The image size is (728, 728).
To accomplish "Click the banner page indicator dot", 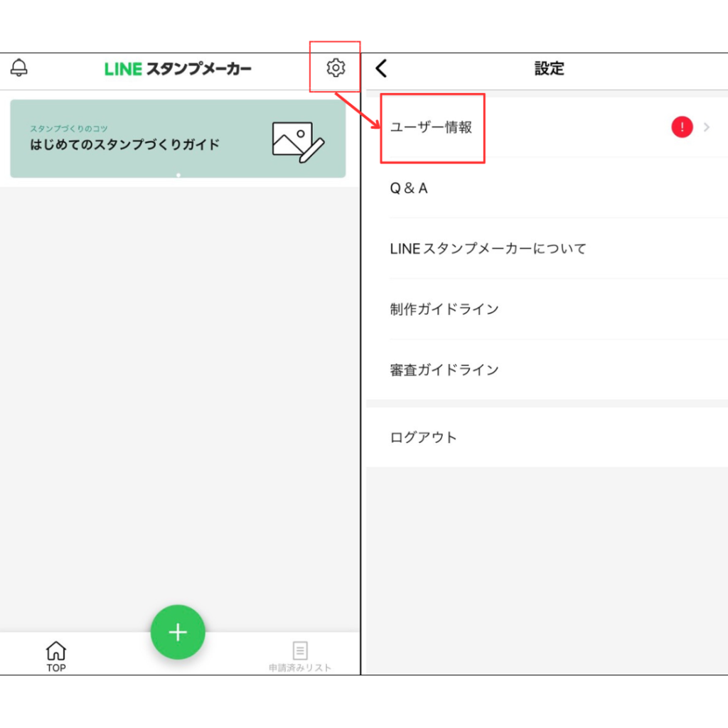I will coord(178,175).
